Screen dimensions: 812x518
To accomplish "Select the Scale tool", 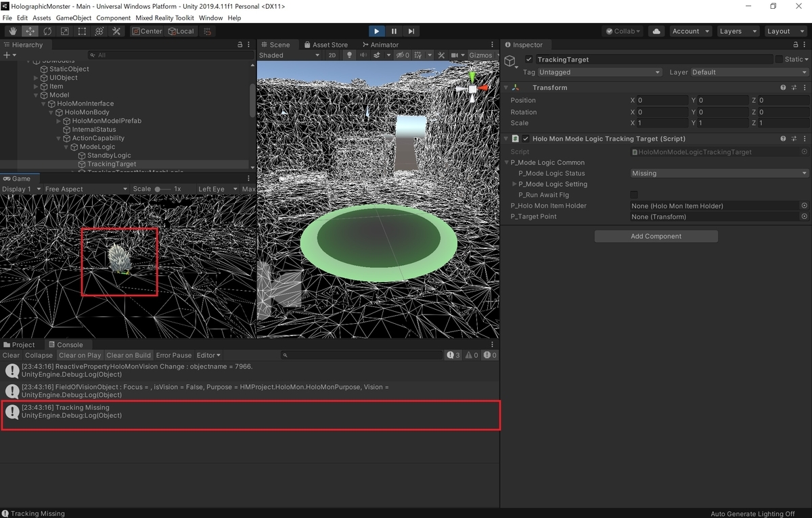I will [x=64, y=31].
